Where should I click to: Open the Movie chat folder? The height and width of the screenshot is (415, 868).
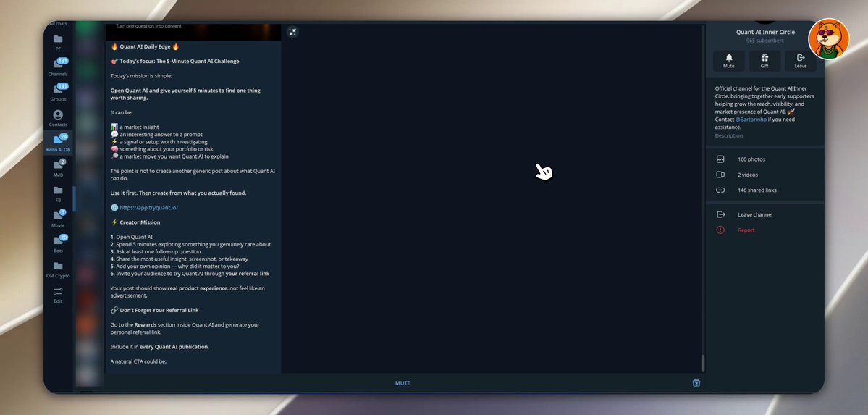click(58, 219)
